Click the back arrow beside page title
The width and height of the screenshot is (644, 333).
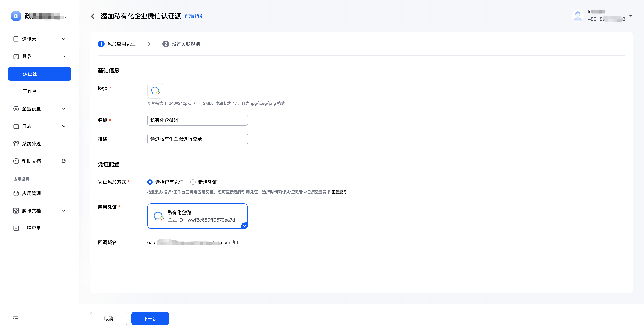(93, 16)
